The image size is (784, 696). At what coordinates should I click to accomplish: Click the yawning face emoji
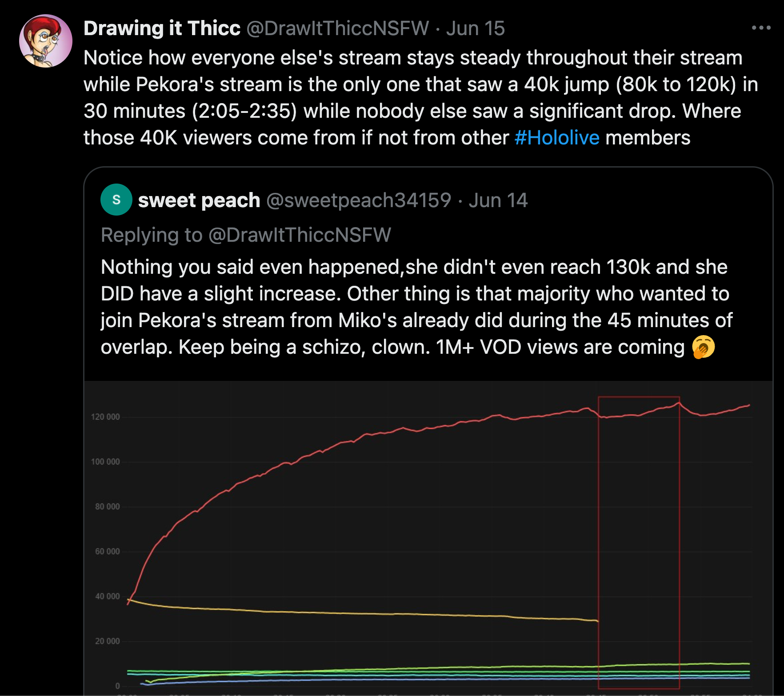[x=704, y=347]
